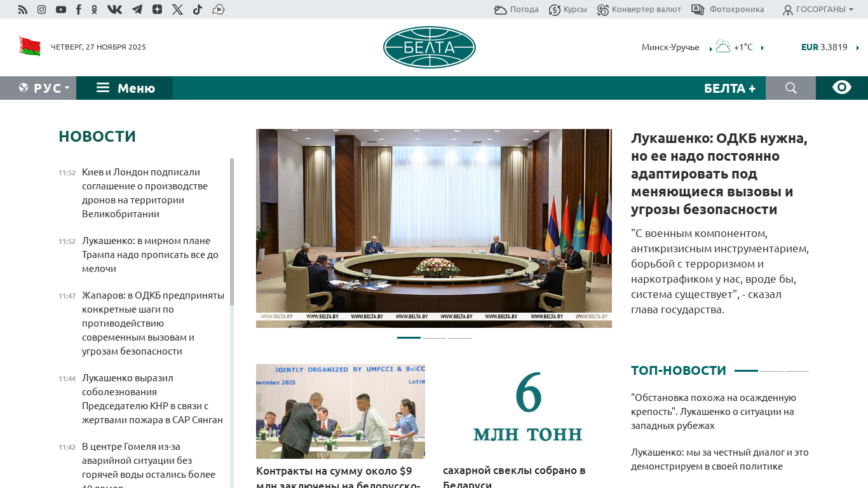The image size is (868, 488).
Task: Open BELTA's Facebook page
Action: point(79,10)
